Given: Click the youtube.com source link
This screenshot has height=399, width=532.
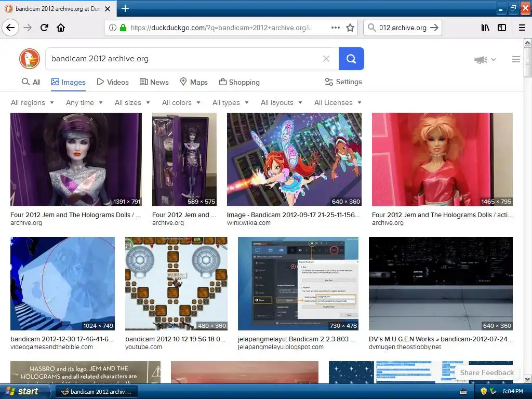Looking at the screenshot, I should [143, 347].
